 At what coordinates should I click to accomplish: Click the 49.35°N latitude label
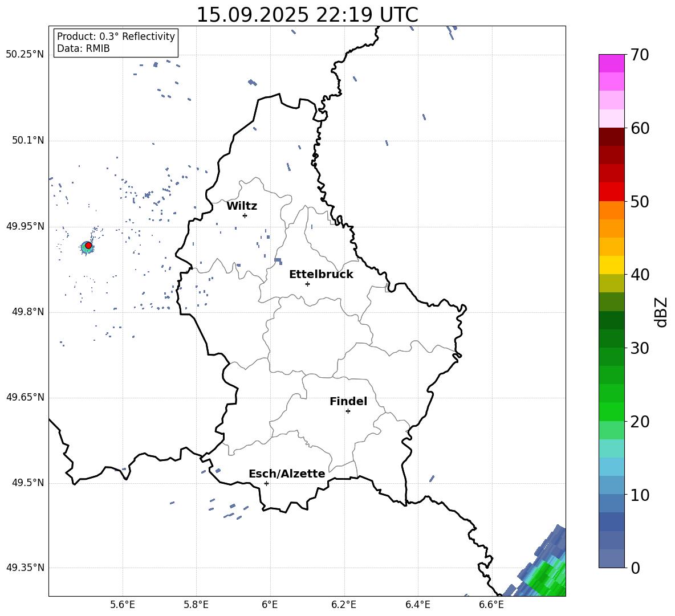[x=25, y=568]
